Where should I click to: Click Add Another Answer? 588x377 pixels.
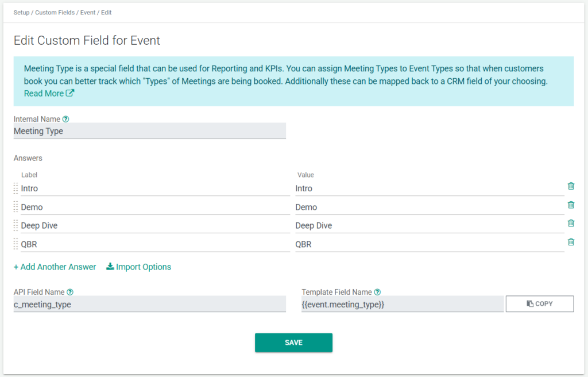point(55,267)
